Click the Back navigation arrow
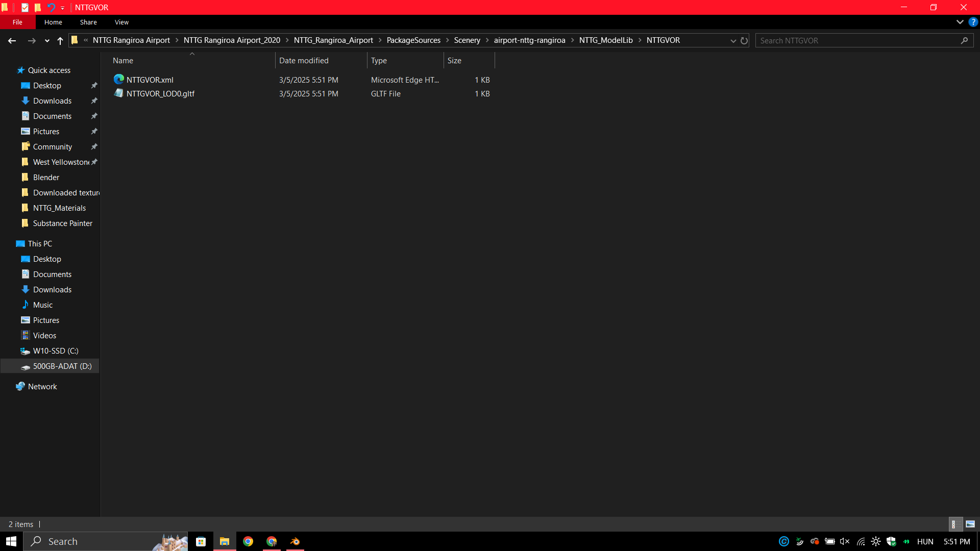980x551 pixels. pyautogui.click(x=12, y=41)
